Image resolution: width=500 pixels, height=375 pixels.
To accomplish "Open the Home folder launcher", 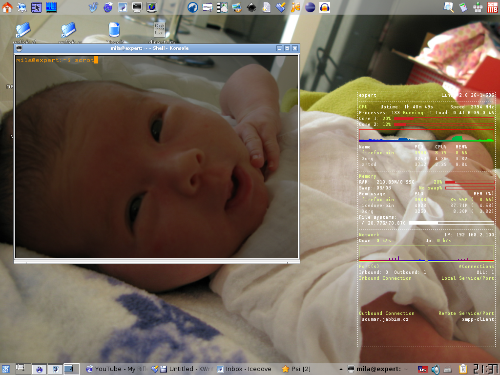I will 7,7.
